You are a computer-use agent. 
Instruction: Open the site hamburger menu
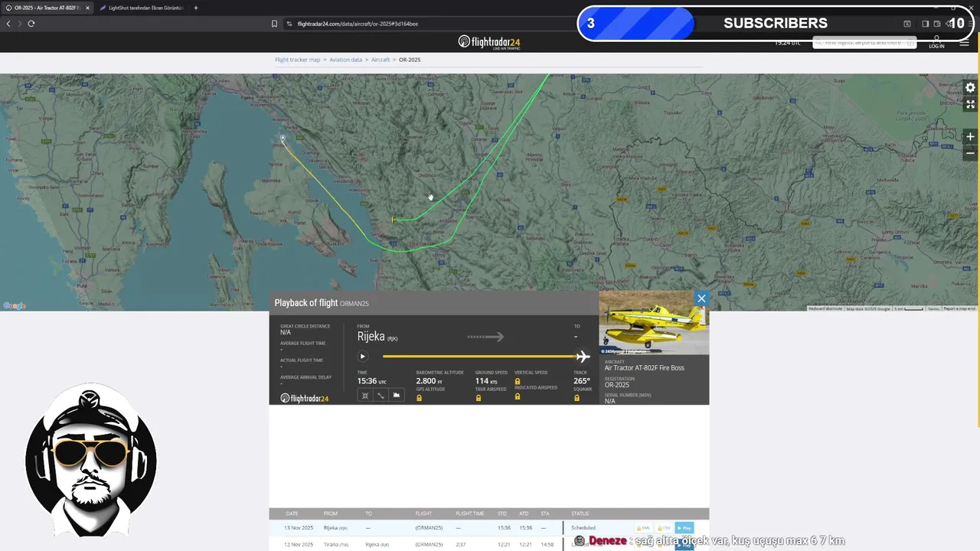click(x=964, y=44)
